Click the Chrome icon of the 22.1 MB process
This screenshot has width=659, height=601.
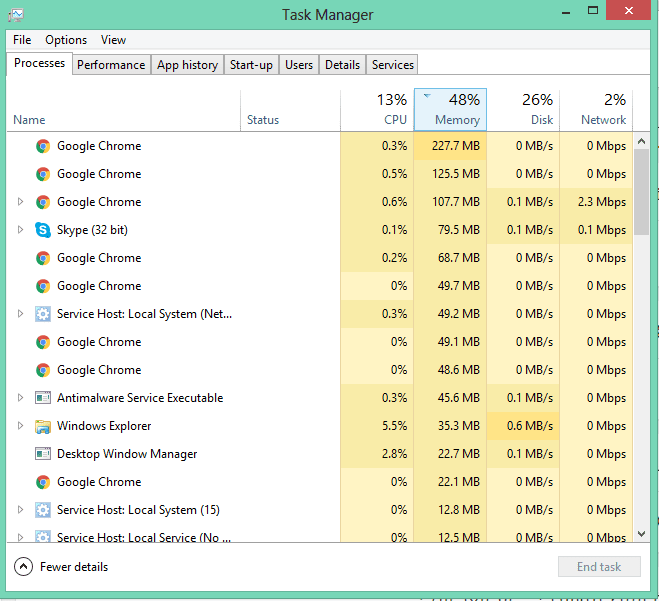tap(43, 482)
